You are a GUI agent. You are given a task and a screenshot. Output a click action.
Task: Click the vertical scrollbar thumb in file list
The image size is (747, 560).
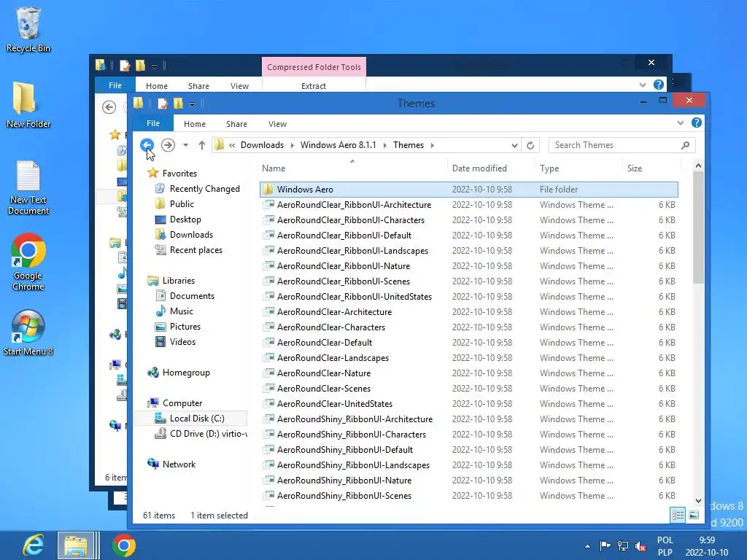pos(698,227)
